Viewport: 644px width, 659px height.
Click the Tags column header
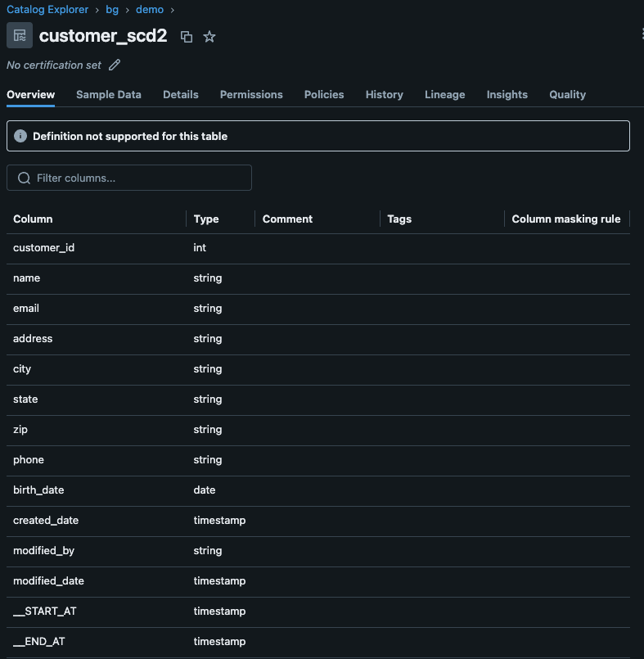(x=399, y=219)
